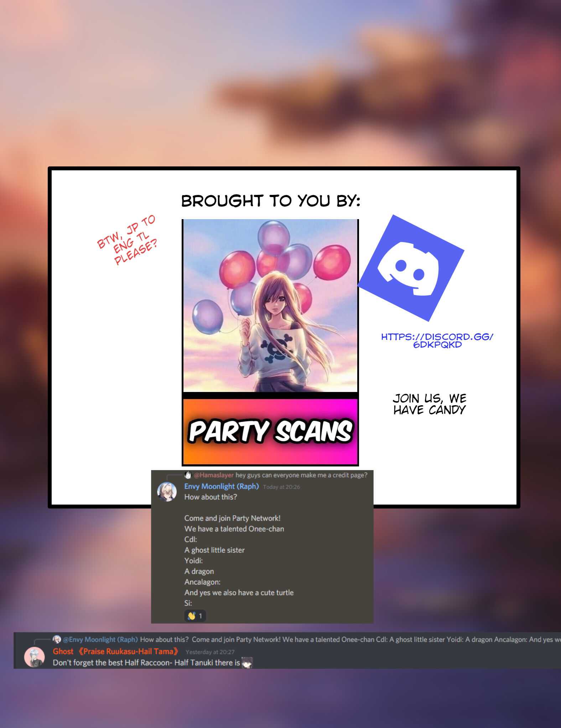
Task: Click the 'Join us, we have candy' text
Action: pos(429,404)
